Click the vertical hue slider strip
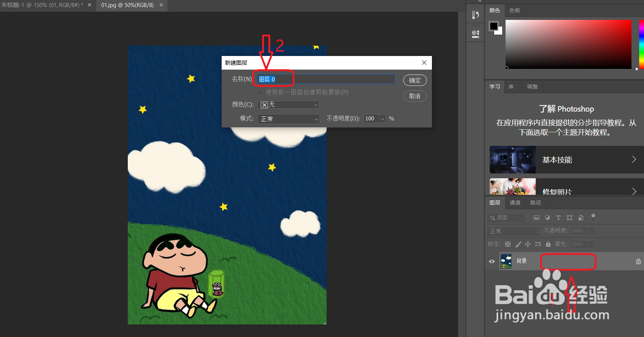This screenshot has width=644, height=337. pyautogui.click(x=641, y=44)
